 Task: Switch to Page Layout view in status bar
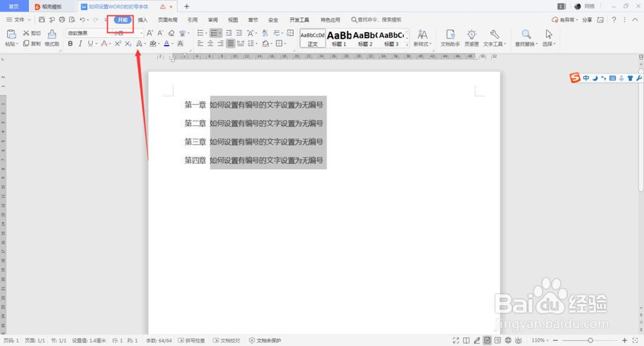point(487,340)
